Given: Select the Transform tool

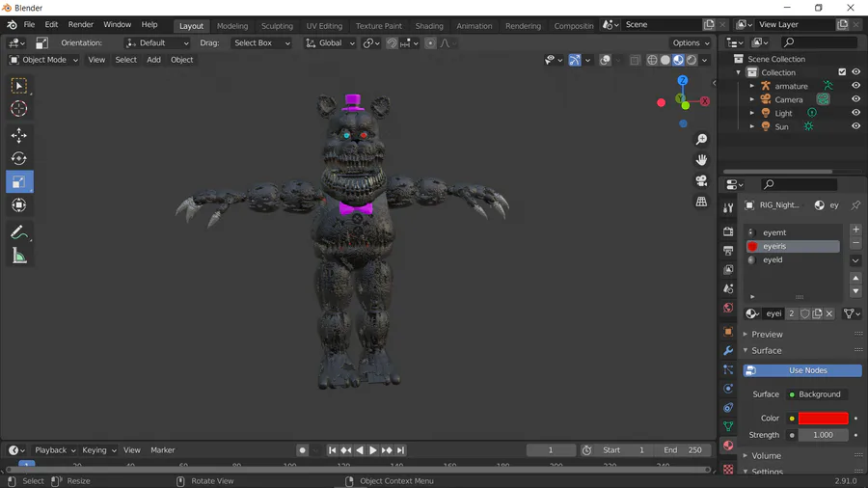Looking at the screenshot, I should pos(19,204).
